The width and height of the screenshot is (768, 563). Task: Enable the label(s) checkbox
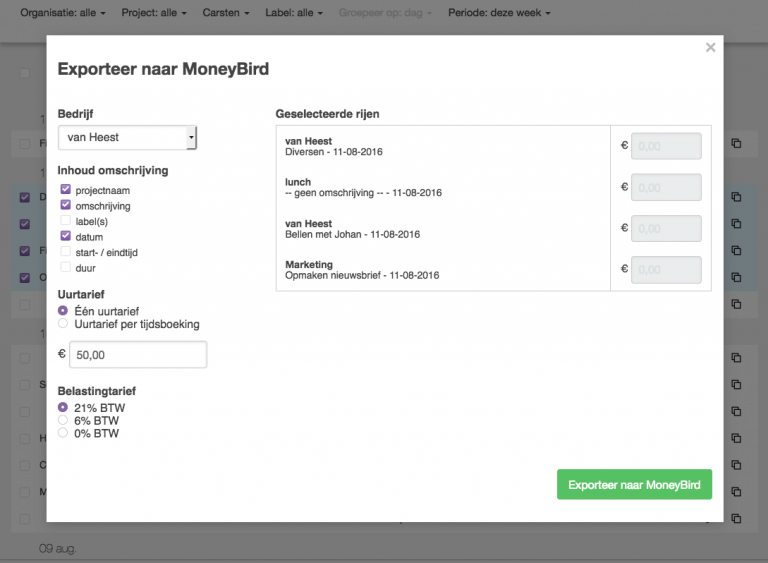pos(65,220)
